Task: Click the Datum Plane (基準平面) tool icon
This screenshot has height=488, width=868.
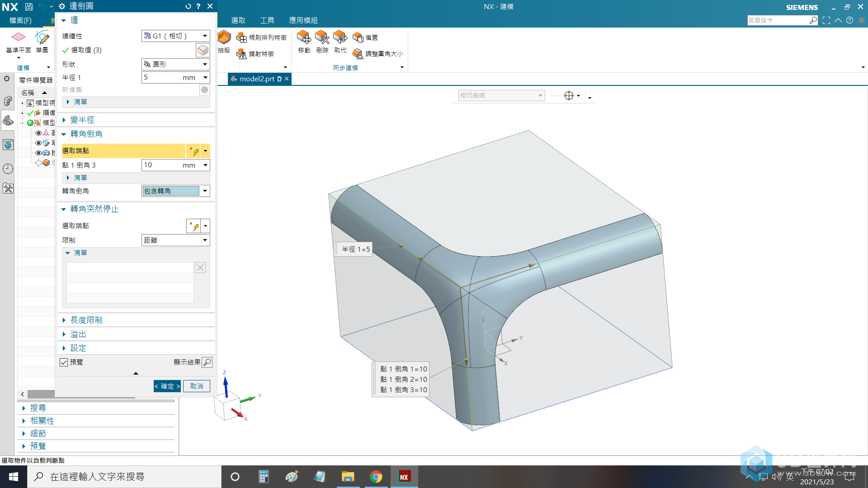Action: (x=18, y=37)
